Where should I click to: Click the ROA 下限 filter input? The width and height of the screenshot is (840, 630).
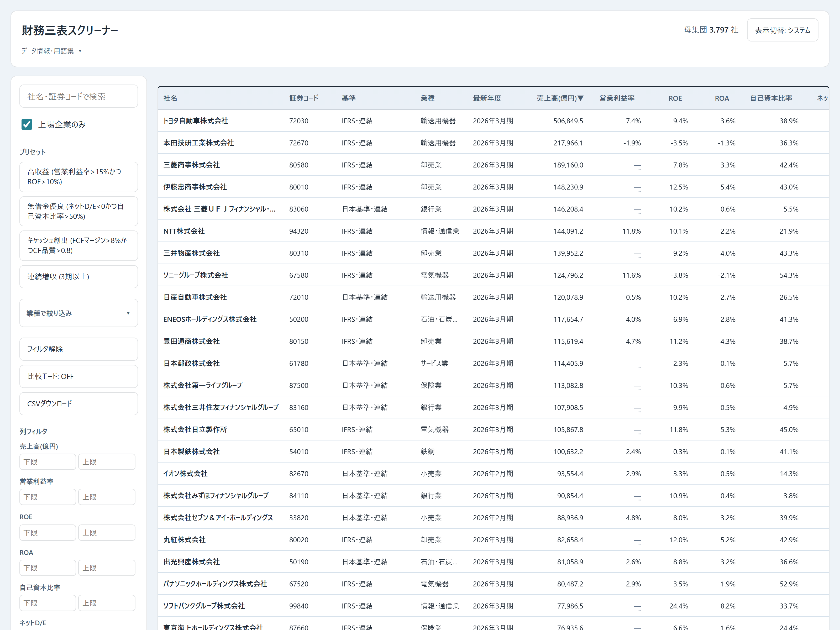pyautogui.click(x=48, y=568)
